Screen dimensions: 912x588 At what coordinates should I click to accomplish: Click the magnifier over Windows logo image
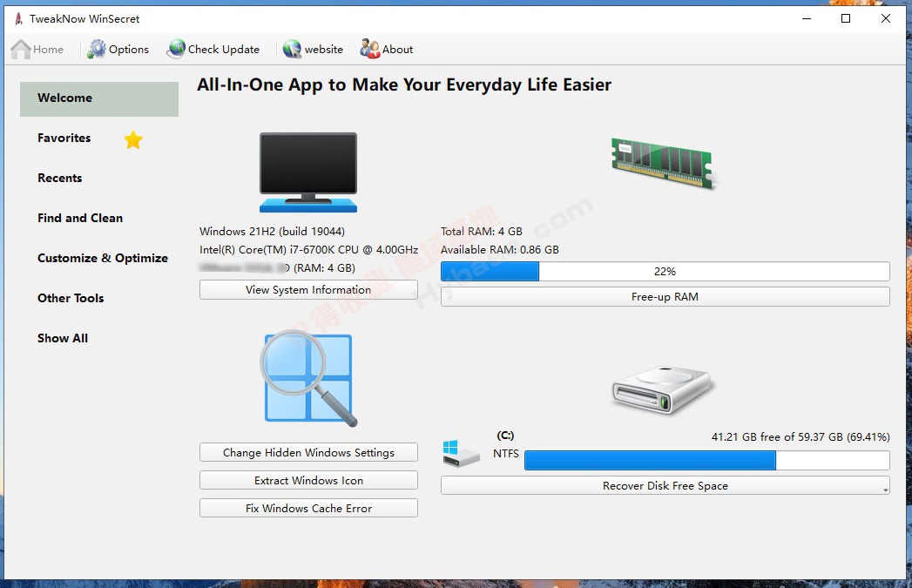coord(308,378)
